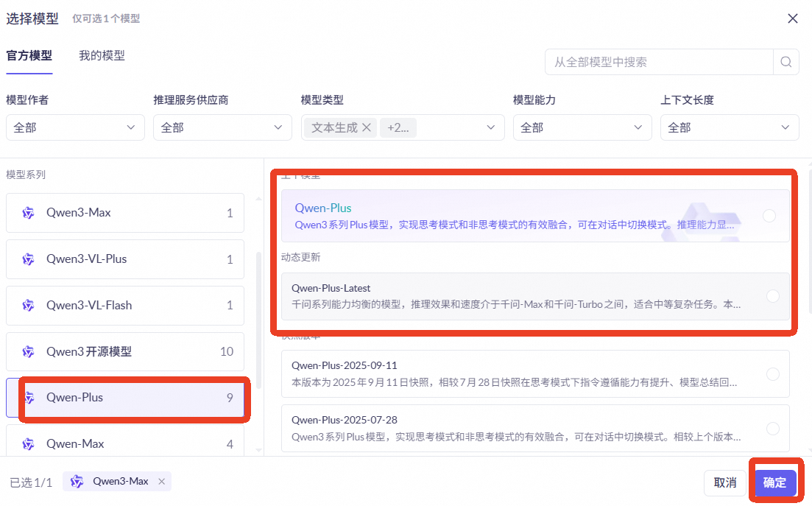The height and width of the screenshot is (506, 812).
Task: Open the 上下文长度 dropdown
Action: click(x=730, y=127)
